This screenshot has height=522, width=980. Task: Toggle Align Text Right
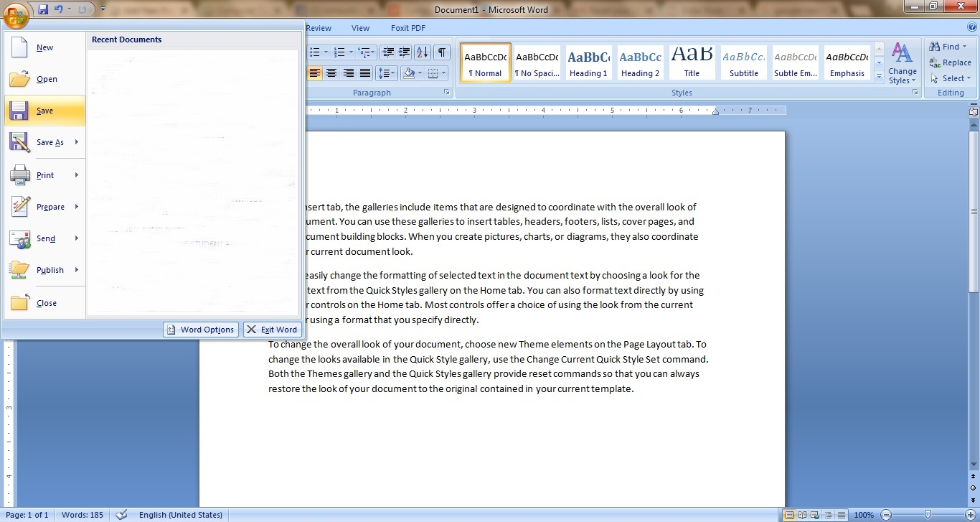pos(349,73)
